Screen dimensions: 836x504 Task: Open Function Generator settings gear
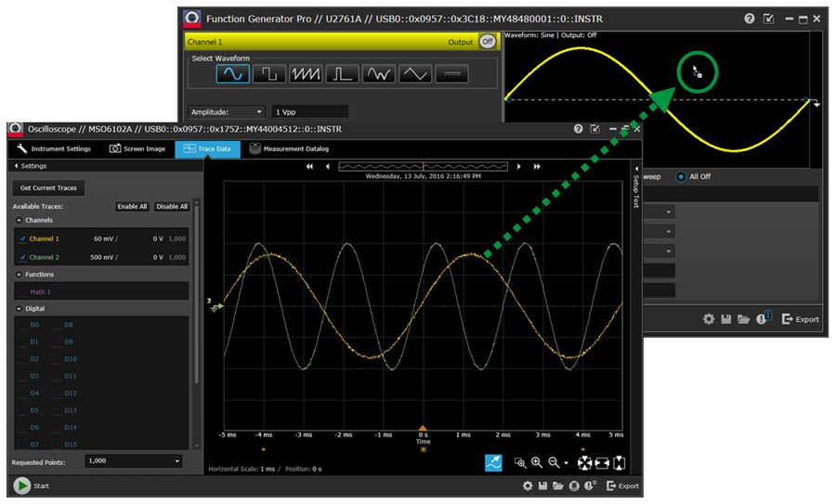[x=709, y=319]
